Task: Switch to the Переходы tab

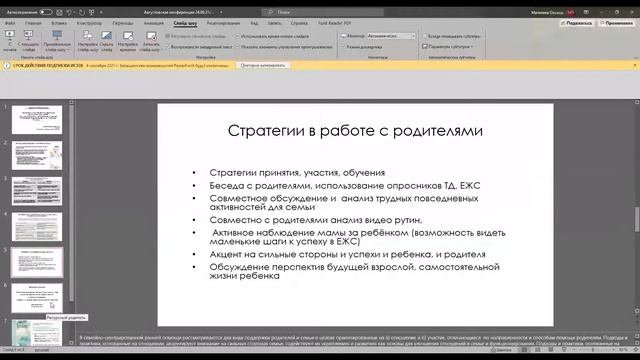Action: (123, 23)
